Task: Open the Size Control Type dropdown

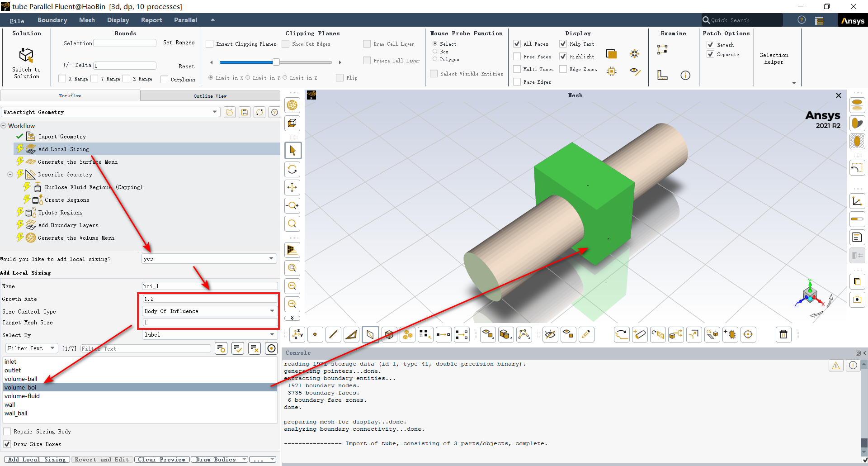Action: (209, 311)
